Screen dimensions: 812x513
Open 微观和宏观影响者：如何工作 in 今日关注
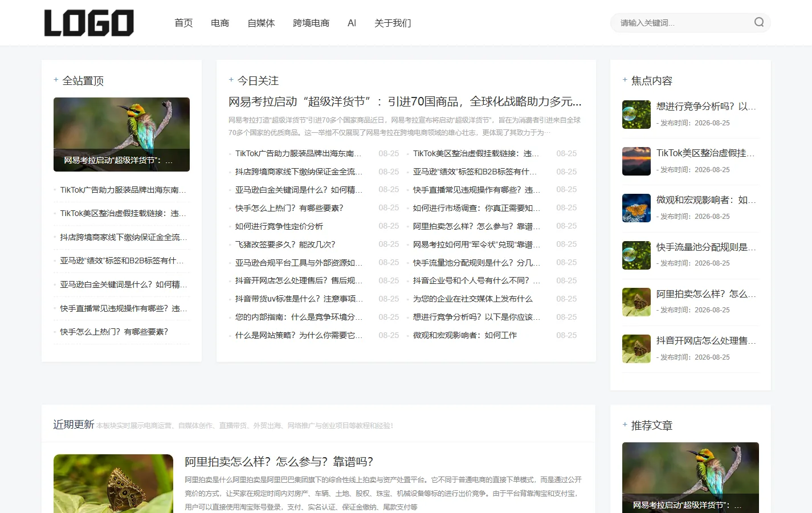click(x=465, y=335)
